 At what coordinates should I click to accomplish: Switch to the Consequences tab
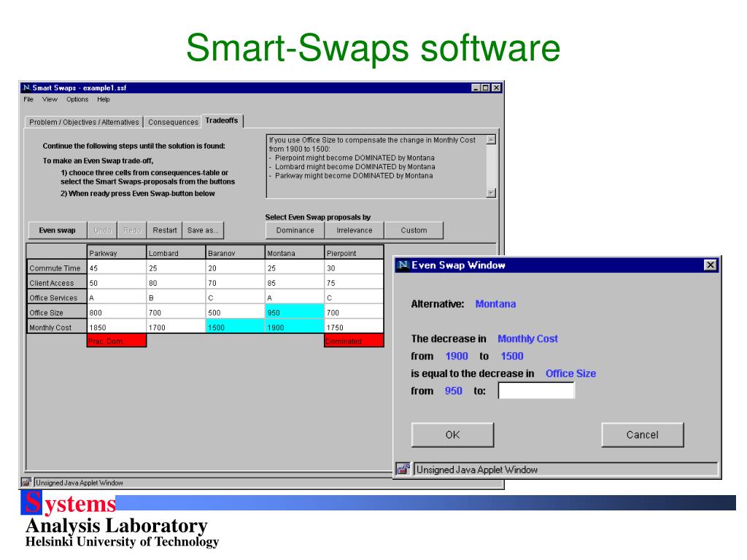coord(173,122)
